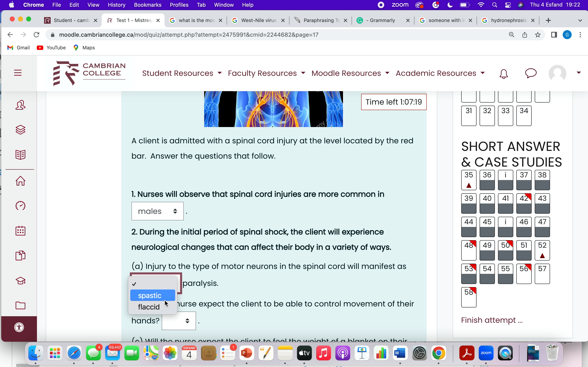Open the Dashboard gauge icon
Image resolution: width=588 pixels, height=367 pixels.
20,206
